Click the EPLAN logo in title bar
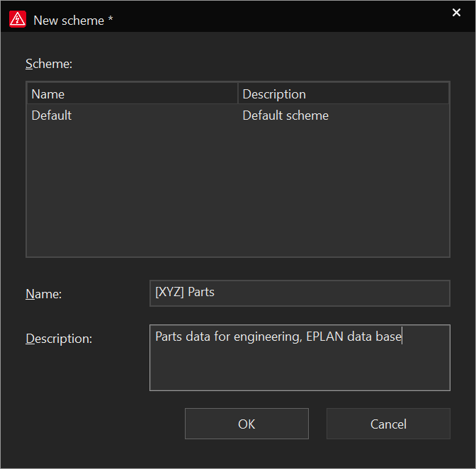Image resolution: width=476 pixels, height=469 pixels. click(18, 20)
